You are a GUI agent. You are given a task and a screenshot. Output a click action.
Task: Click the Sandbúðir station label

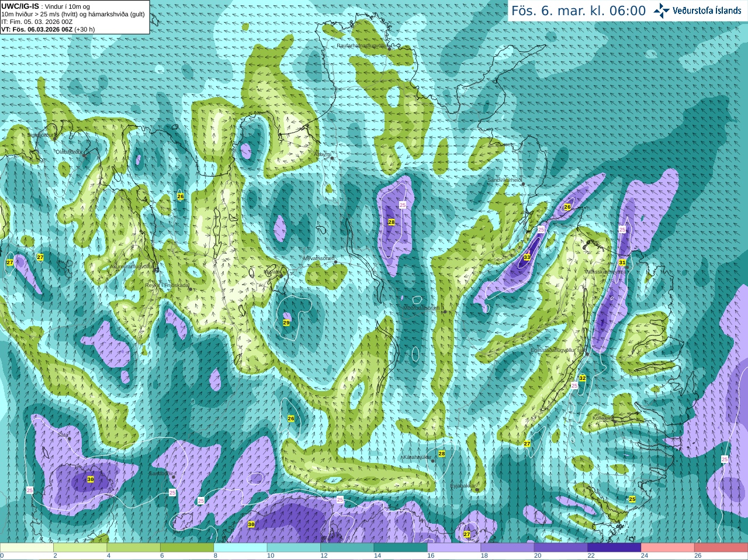tap(161, 473)
